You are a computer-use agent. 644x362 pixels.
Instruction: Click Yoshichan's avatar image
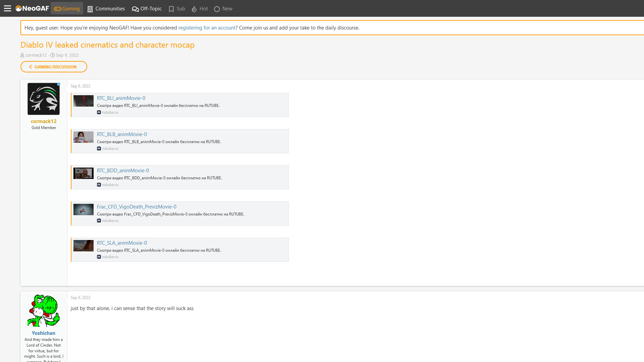point(44,311)
